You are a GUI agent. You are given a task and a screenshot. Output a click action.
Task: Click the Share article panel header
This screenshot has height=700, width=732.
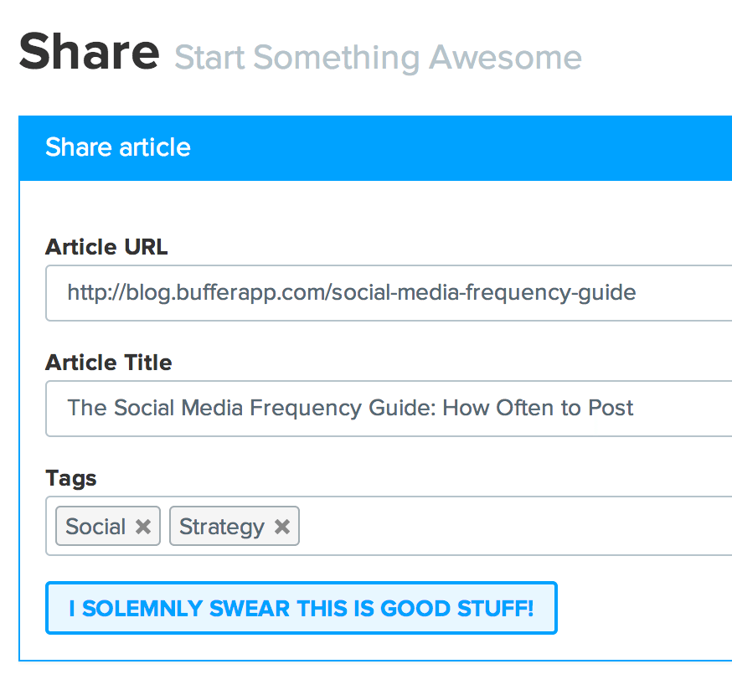pos(375,148)
